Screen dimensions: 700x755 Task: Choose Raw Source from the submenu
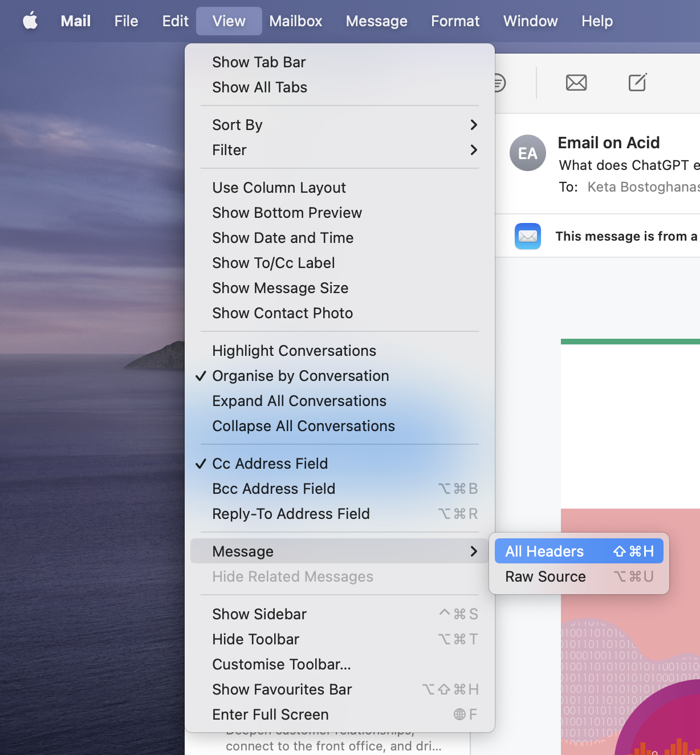(x=545, y=577)
